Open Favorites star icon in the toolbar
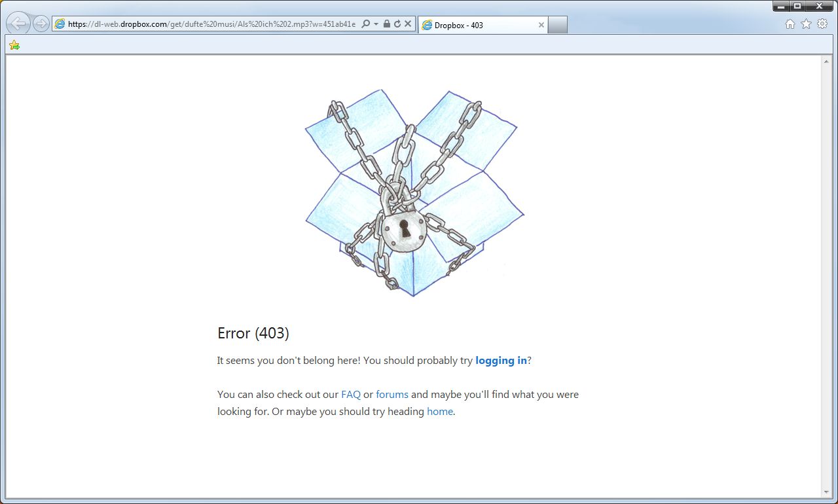Screen dimensions: 838x504 point(806,24)
